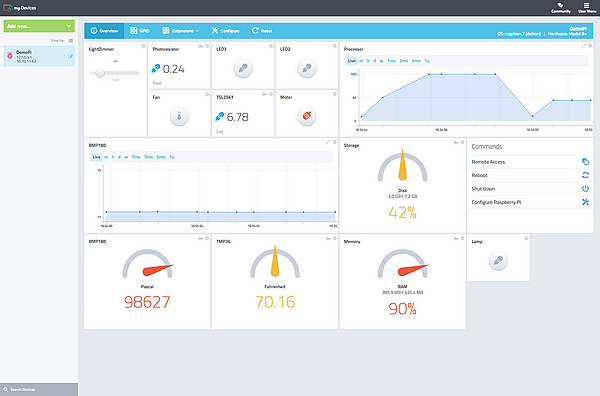Expand the BMP180 chart fullscreen

(x=328, y=142)
